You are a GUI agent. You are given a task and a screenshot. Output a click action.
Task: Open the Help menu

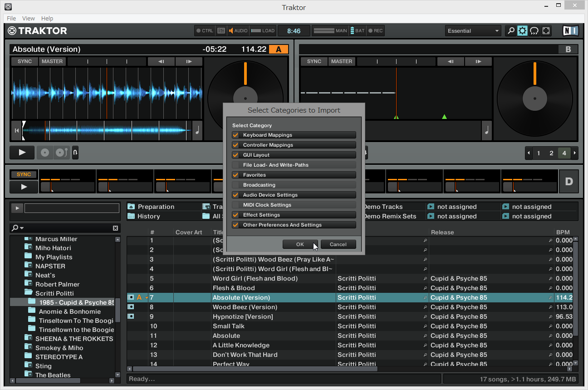[47, 18]
